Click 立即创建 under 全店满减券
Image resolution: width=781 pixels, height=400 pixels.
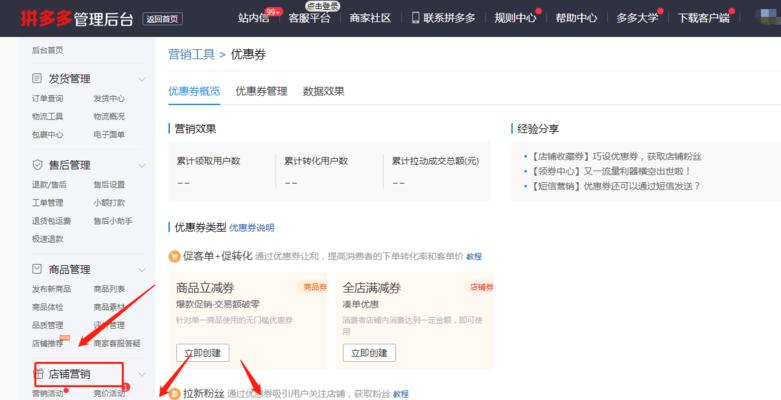pos(369,353)
